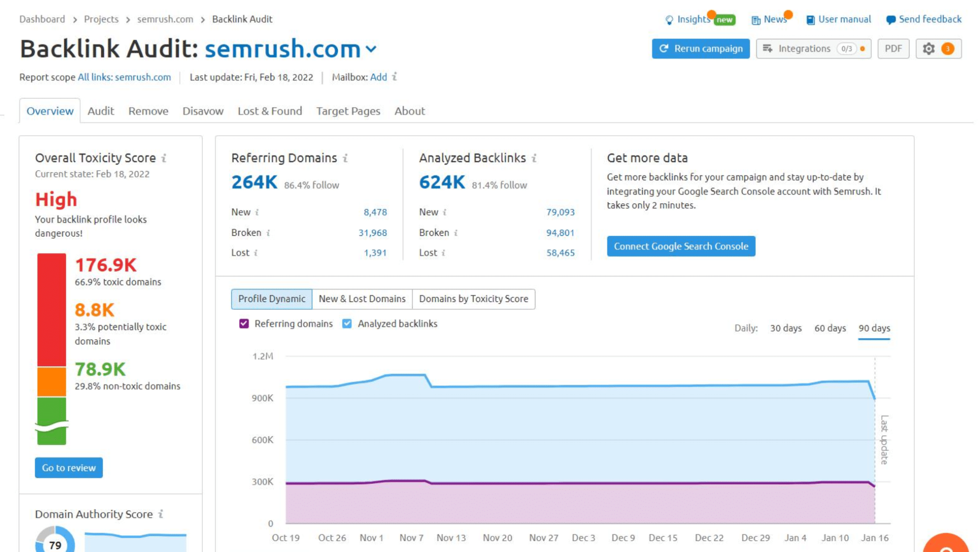Open the About tab
The image size is (980, 552).
[x=410, y=111]
